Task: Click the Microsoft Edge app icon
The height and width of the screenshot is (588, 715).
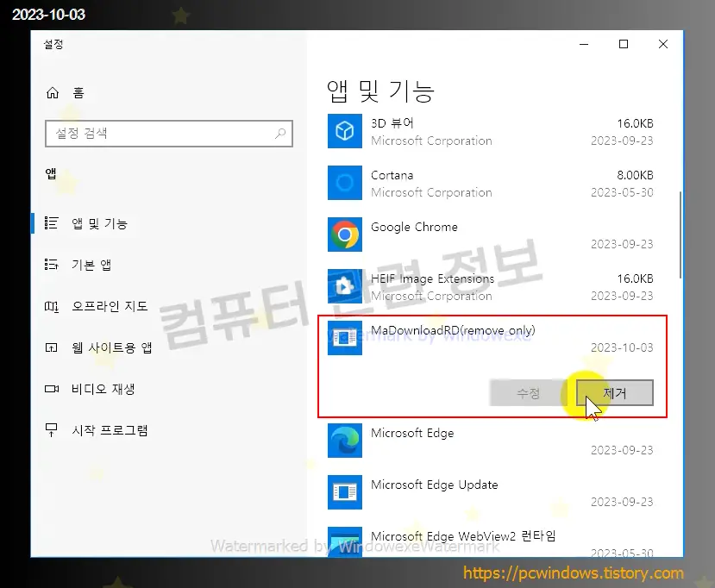Action: [345, 441]
